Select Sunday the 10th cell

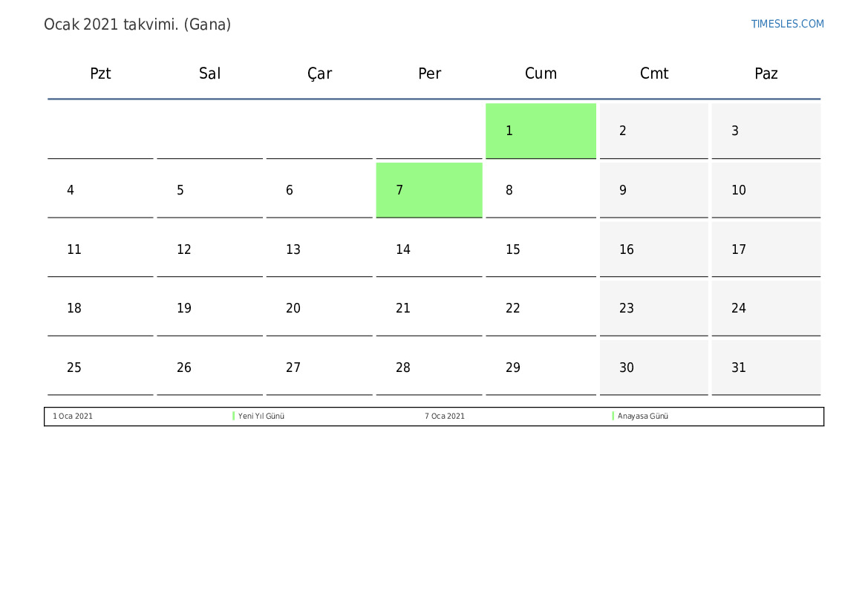[766, 190]
